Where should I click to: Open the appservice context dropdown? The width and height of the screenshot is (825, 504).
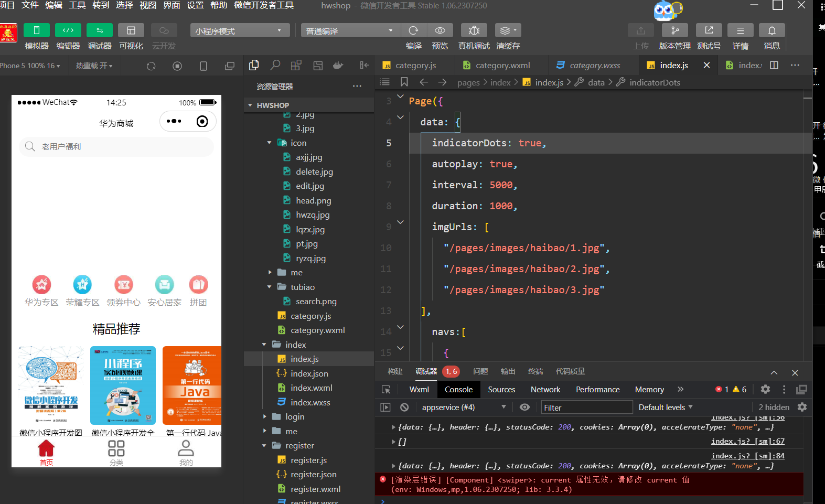point(464,408)
